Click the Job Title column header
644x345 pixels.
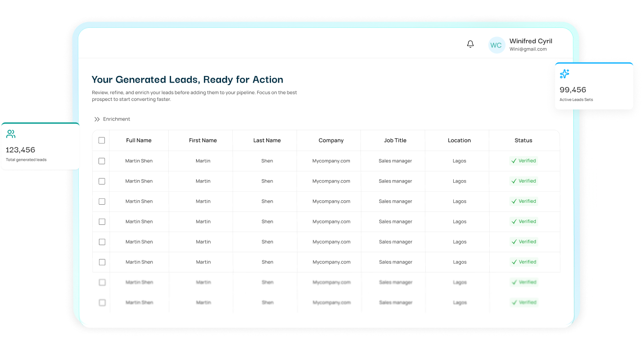coord(395,140)
